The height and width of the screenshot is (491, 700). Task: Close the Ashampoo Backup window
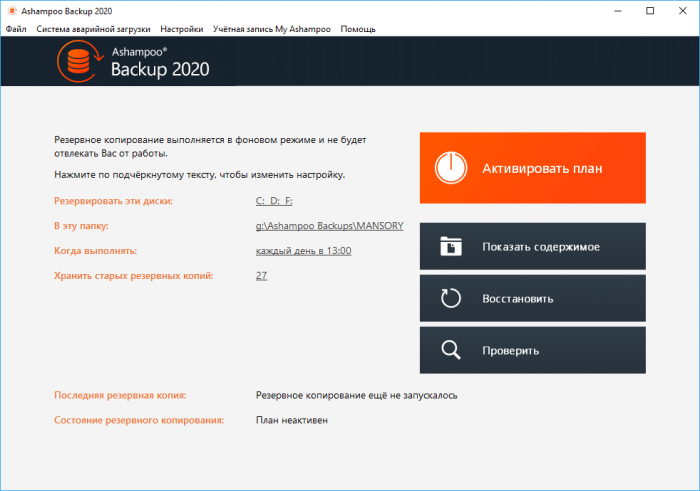683,11
